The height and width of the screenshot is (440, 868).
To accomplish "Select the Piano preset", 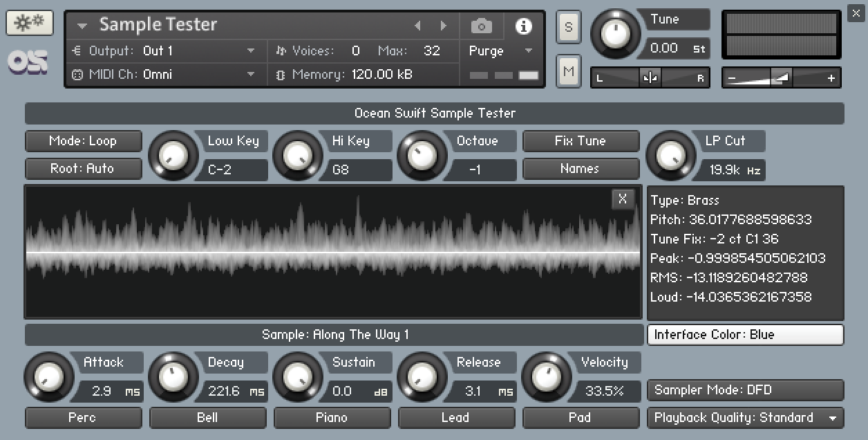I will (x=332, y=418).
